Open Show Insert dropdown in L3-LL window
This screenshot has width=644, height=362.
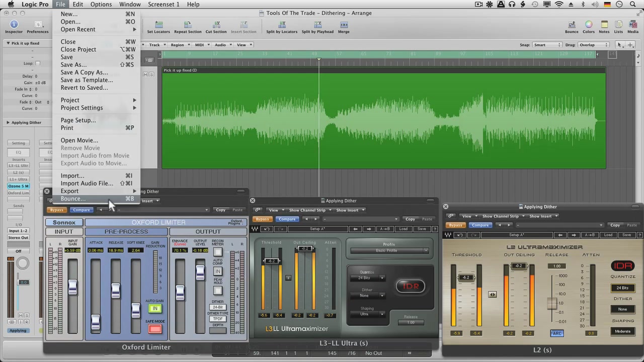[350, 210]
